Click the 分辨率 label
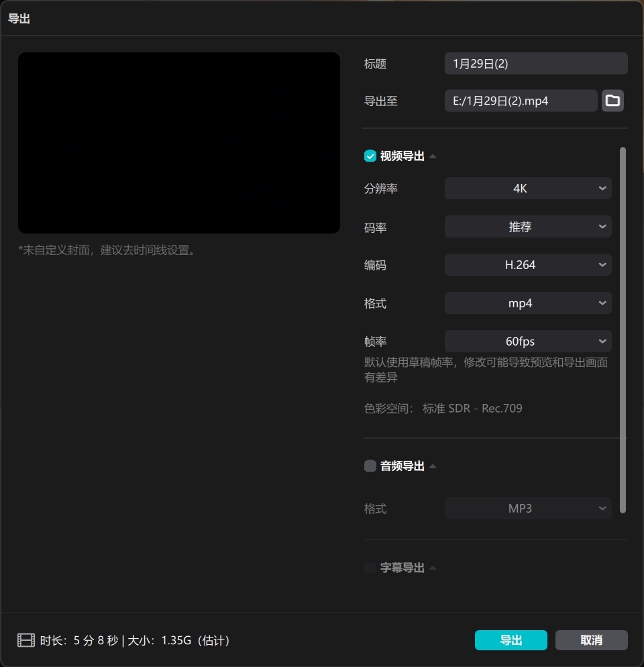The image size is (644, 667). 381,189
